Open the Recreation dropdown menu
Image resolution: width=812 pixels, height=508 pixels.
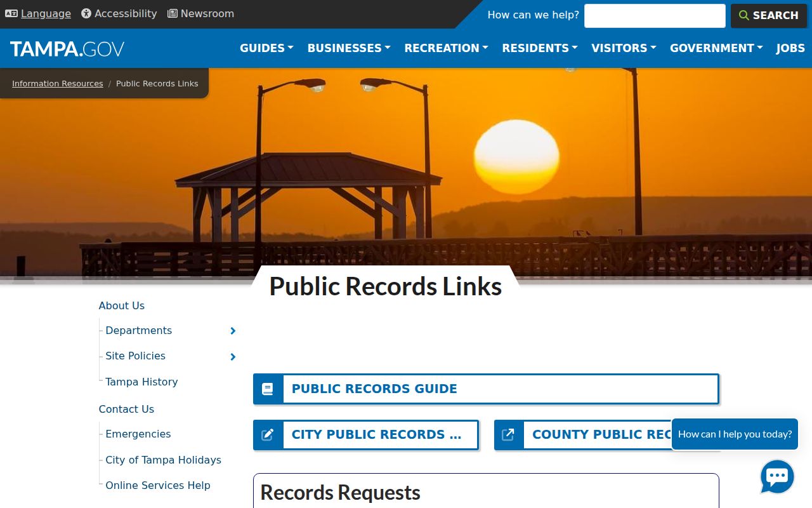[446, 48]
